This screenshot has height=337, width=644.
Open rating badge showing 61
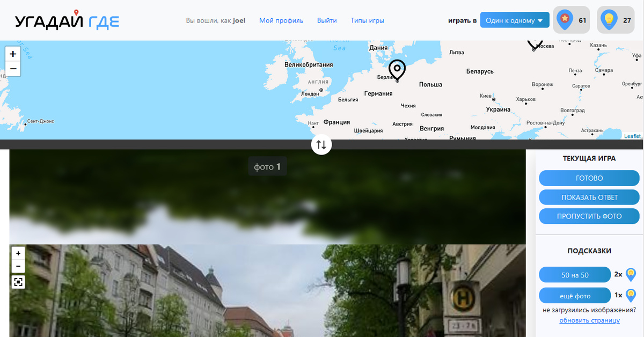pyautogui.click(x=572, y=20)
